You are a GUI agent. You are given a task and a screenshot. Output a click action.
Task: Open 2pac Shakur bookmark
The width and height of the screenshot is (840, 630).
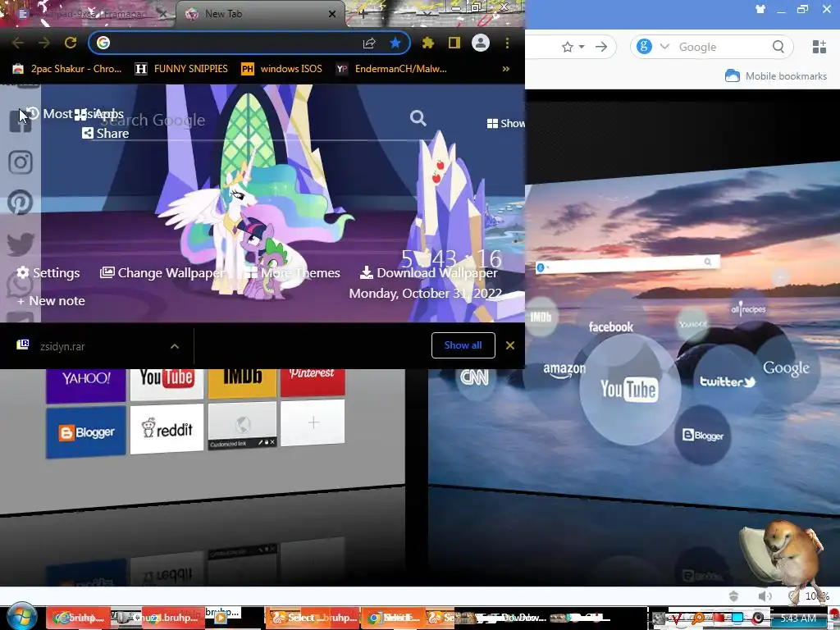tap(67, 69)
